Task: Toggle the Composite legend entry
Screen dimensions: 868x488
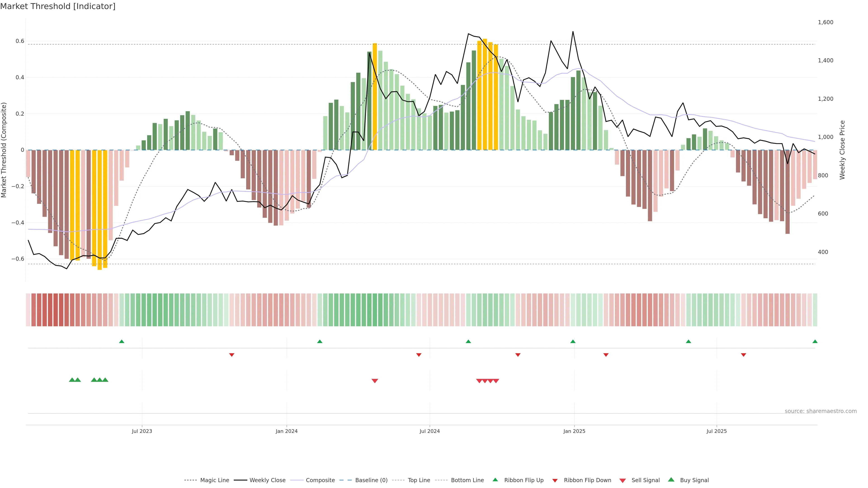Action: [x=320, y=480]
